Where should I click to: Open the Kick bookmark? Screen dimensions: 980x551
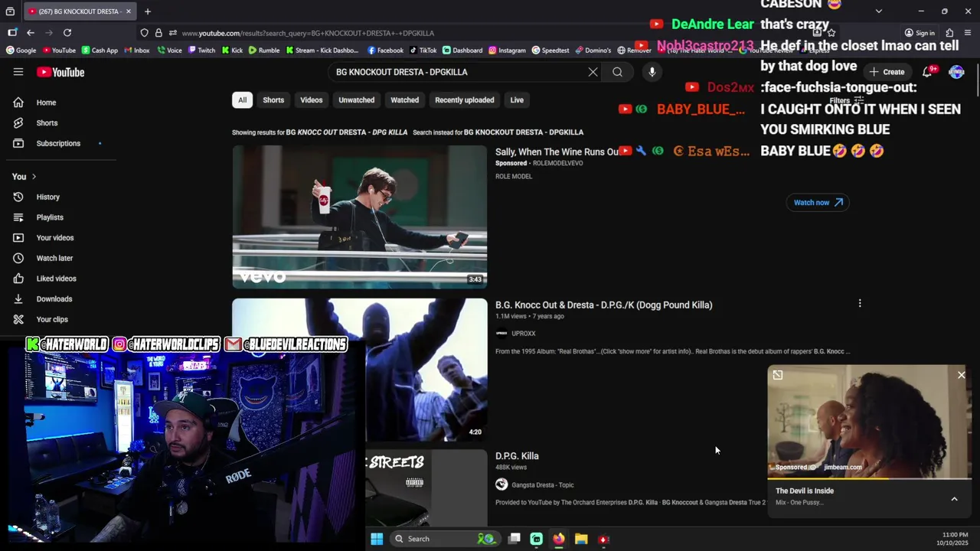[x=233, y=51]
